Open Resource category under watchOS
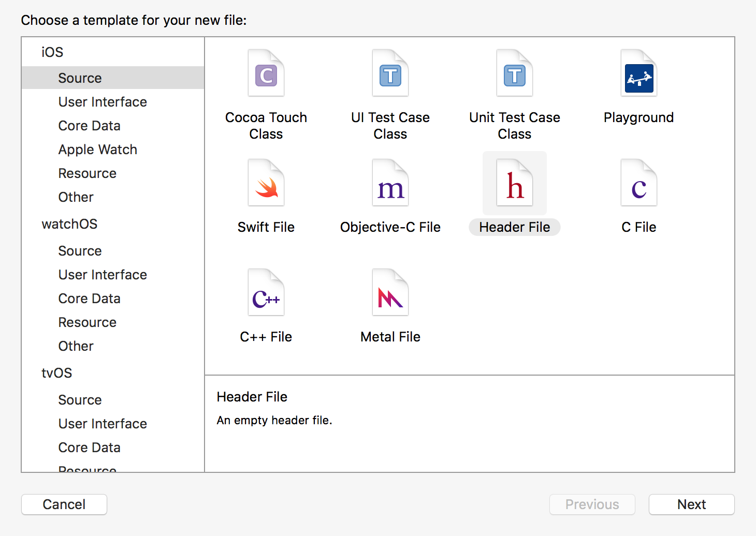 [x=87, y=322]
